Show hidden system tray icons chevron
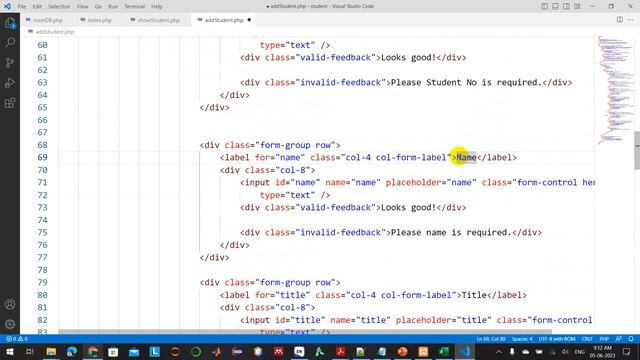This screenshot has width=640, height=360. pos(499,352)
